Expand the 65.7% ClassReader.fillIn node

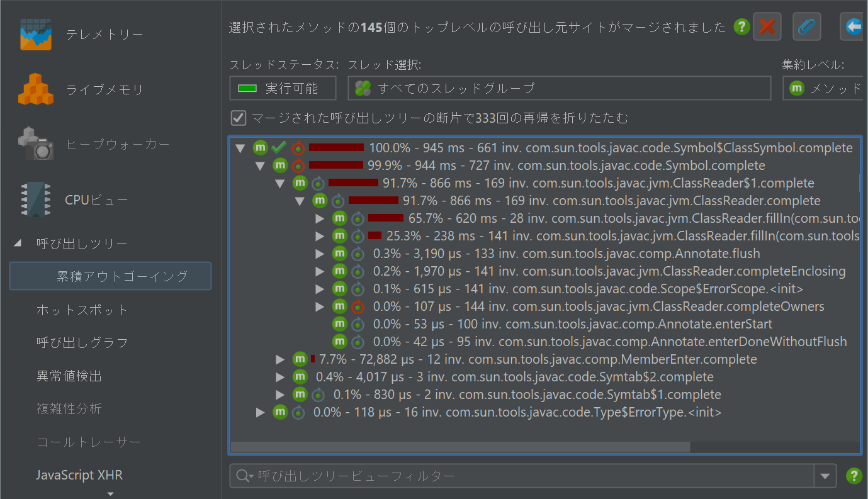click(x=320, y=218)
